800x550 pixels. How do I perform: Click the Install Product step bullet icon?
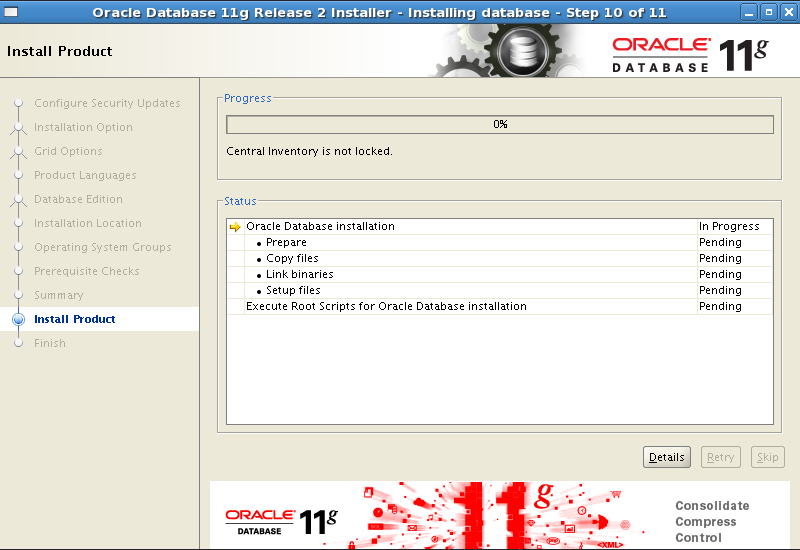pos(18,319)
